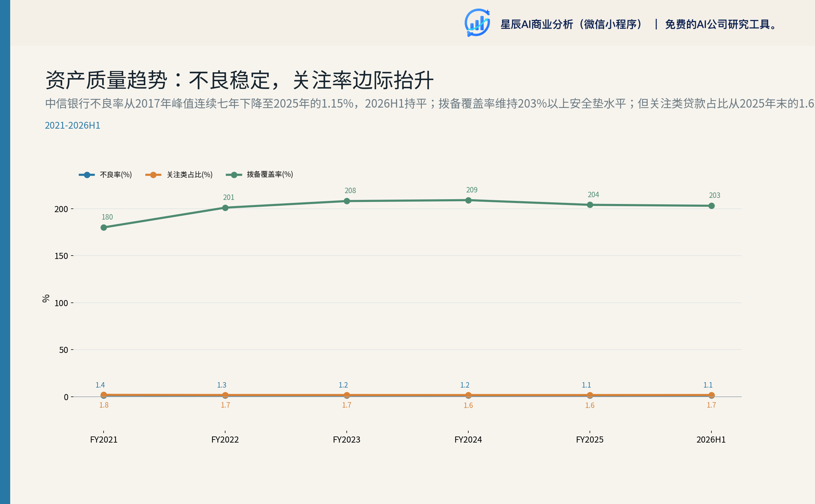Click the blue 不良率 legend marker
815x504 pixels.
pyautogui.click(x=87, y=175)
